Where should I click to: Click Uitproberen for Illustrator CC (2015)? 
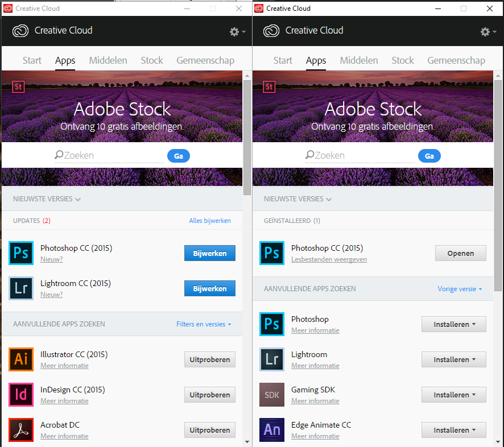pos(209,359)
